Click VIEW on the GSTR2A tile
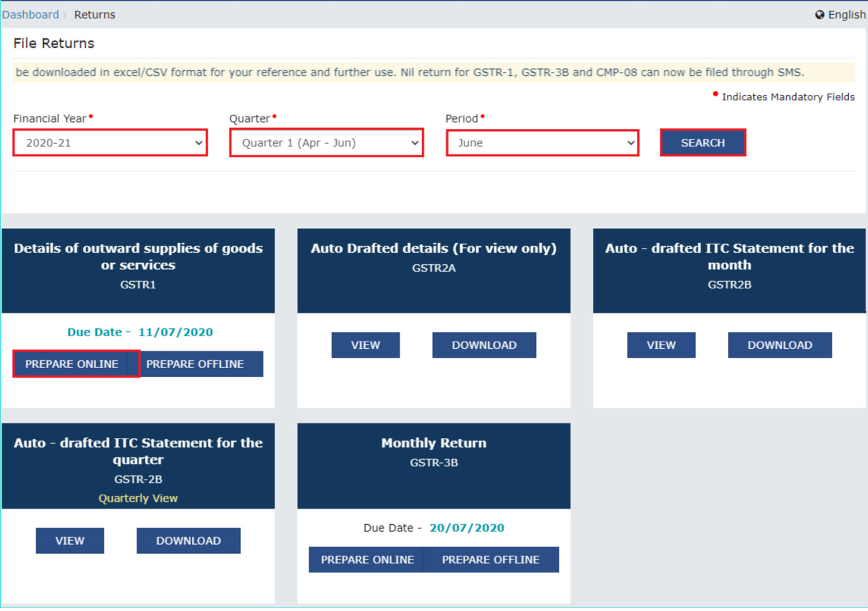 pos(365,345)
